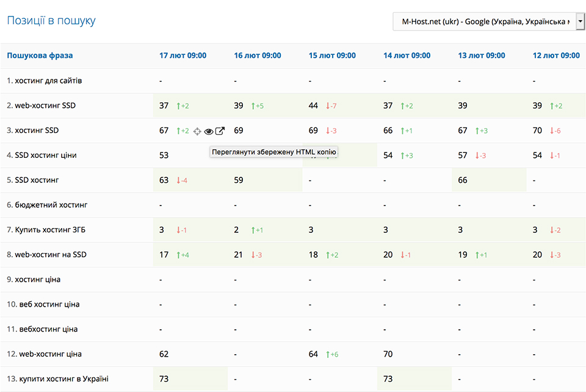The image size is (586, 392).
Task: Open external link icon in хостинг SSD row
Action: pos(220,131)
